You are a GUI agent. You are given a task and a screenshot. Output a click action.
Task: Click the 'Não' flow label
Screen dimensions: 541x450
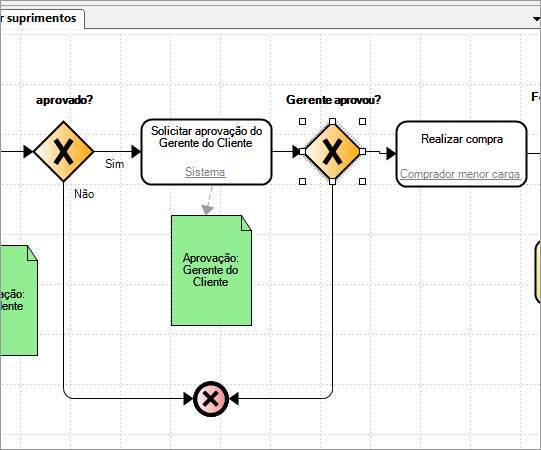coord(84,194)
